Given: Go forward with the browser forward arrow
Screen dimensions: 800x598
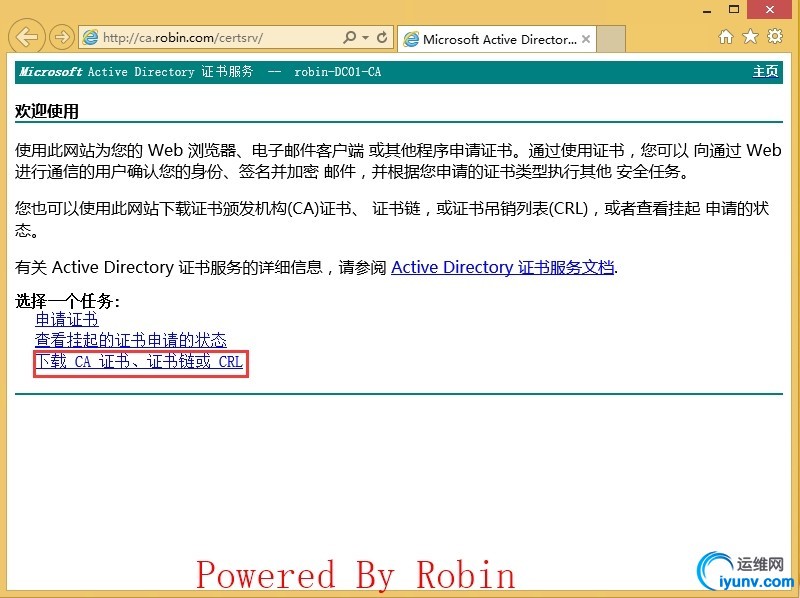Looking at the screenshot, I should (x=62, y=37).
